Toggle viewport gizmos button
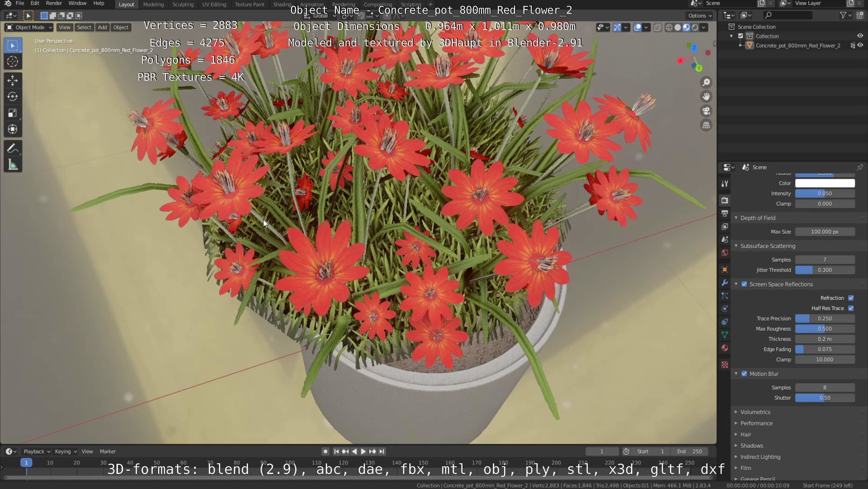Viewport: 868px width, 489px height. [x=617, y=28]
